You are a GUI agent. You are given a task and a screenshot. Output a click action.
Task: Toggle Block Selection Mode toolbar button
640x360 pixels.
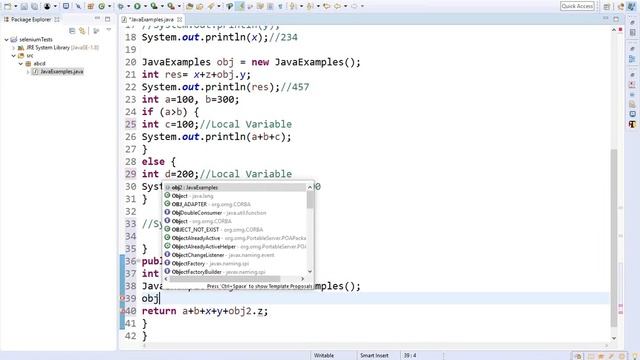tap(269, 6)
